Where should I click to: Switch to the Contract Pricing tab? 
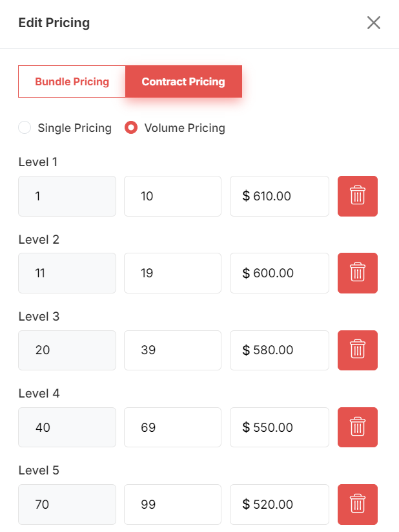[183, 81]
